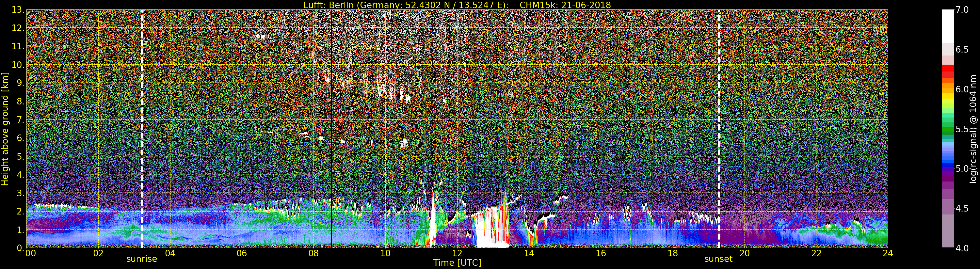Click the 'Height above ground [km]' axis label

(x=5, y=129)
